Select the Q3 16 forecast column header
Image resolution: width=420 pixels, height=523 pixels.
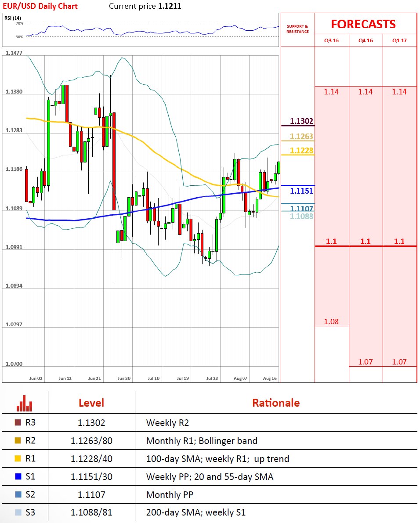(x=332, y=40)
